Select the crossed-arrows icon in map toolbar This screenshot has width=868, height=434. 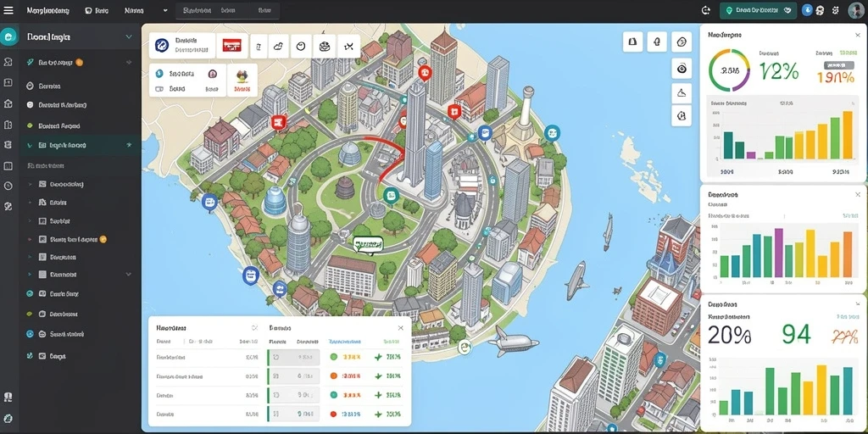(348, 47)
